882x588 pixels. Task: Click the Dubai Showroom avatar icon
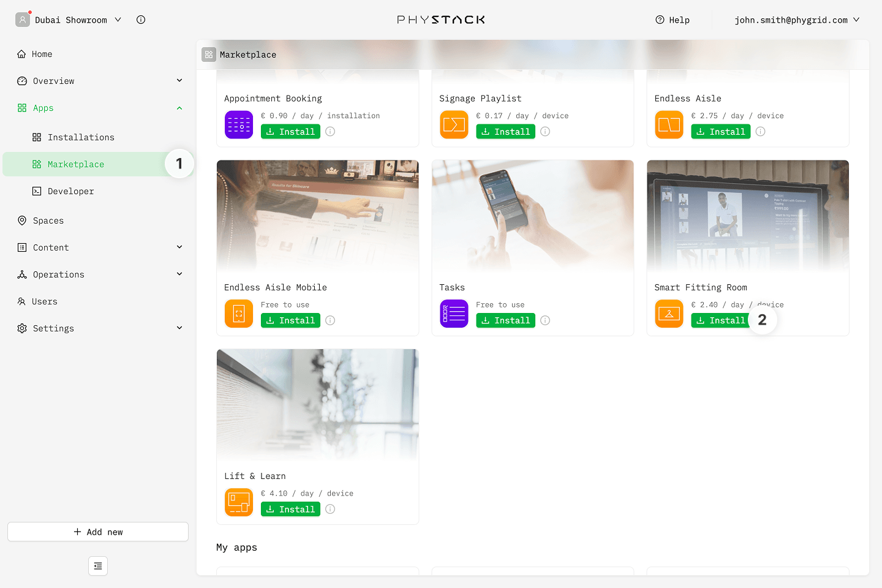[23, 20]
